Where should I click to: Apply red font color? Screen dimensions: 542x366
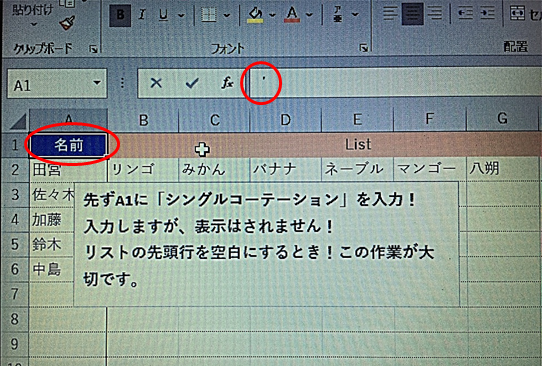tap(292, 15)
